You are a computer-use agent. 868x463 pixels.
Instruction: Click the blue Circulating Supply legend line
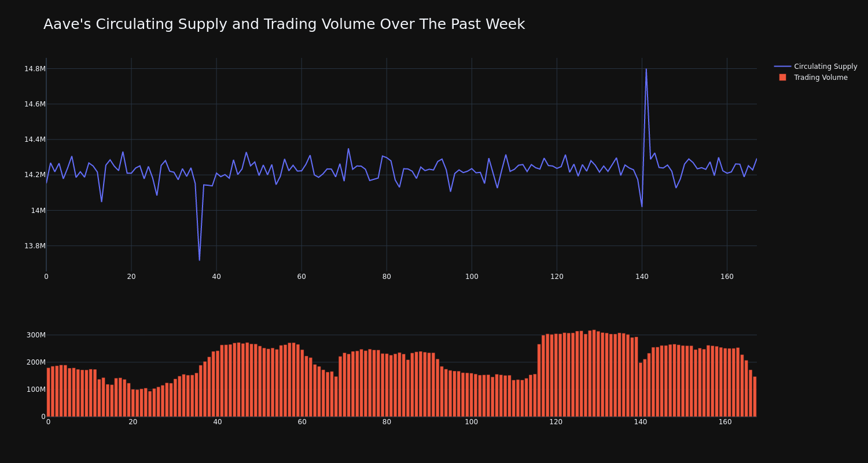[x=782, y=67]
